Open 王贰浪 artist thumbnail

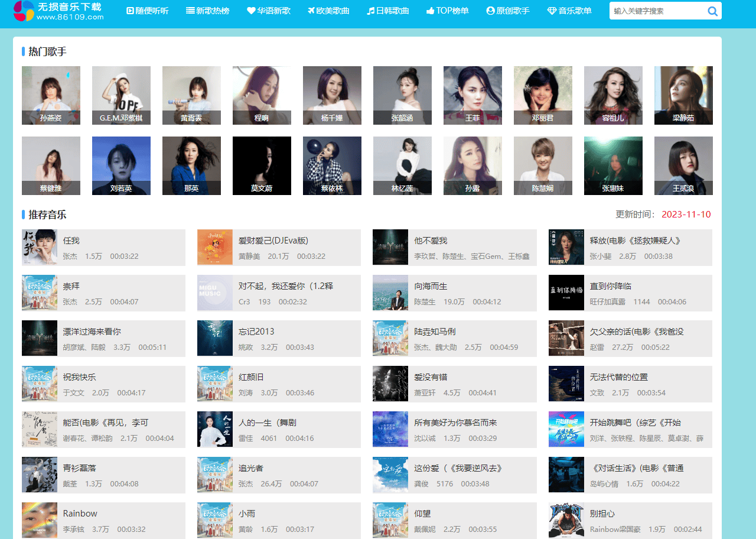tap(683, 165)
